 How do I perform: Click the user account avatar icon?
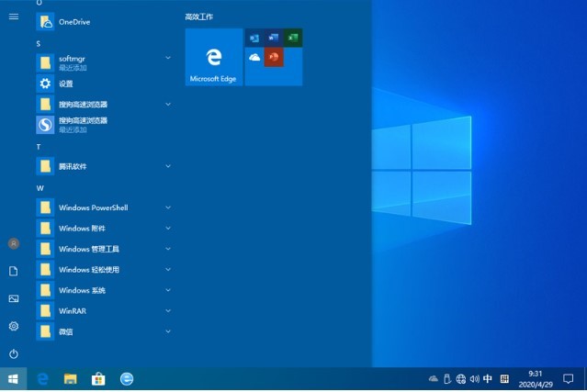(14, 243)
